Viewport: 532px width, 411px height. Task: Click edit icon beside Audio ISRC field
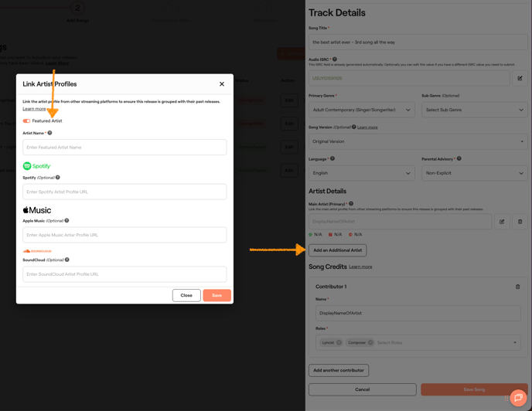tap(520, 78)
